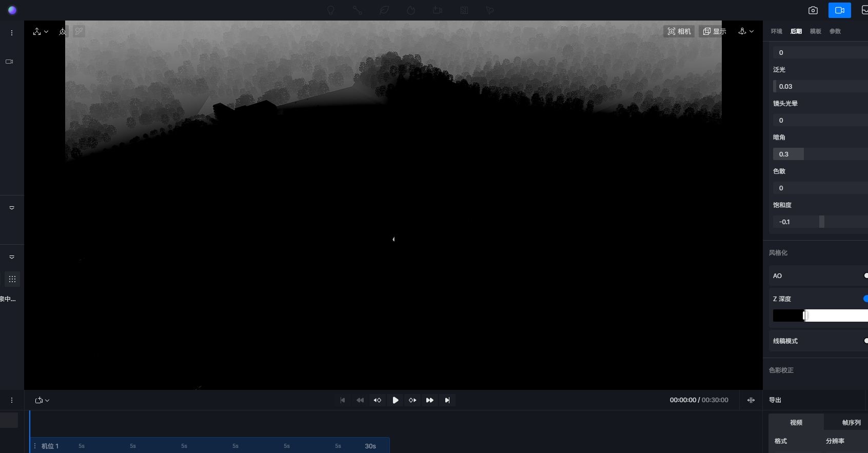Jump to timeline end

pyautogui.click(x=447, y=400)
